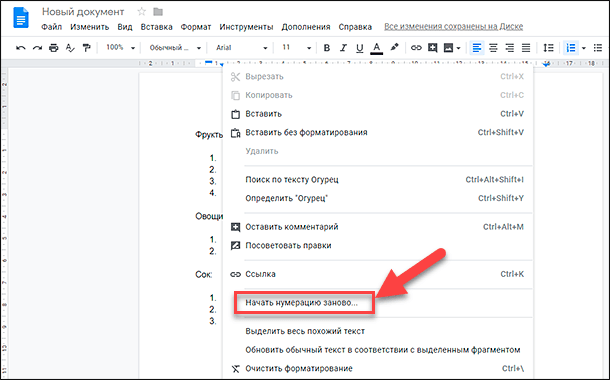Open the text color A swatch
The width and height of the screenshot is (610, 380).
376,48
